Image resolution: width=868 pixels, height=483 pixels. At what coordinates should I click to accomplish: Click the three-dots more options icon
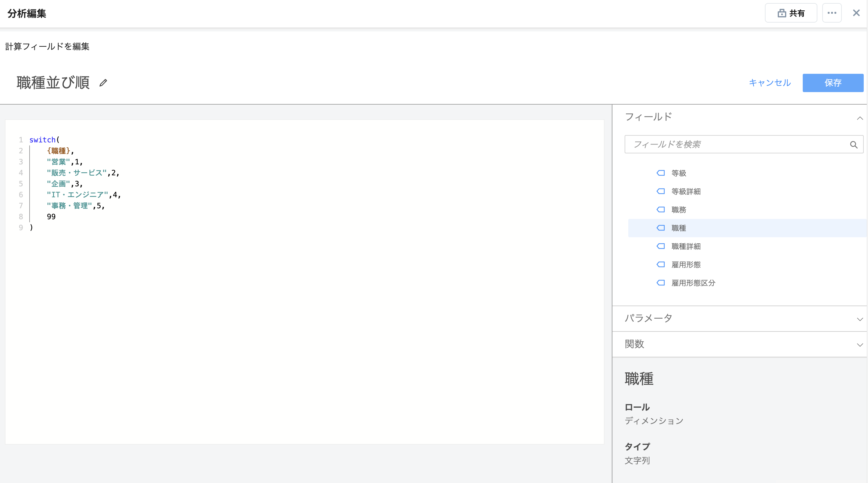[832, 13]
